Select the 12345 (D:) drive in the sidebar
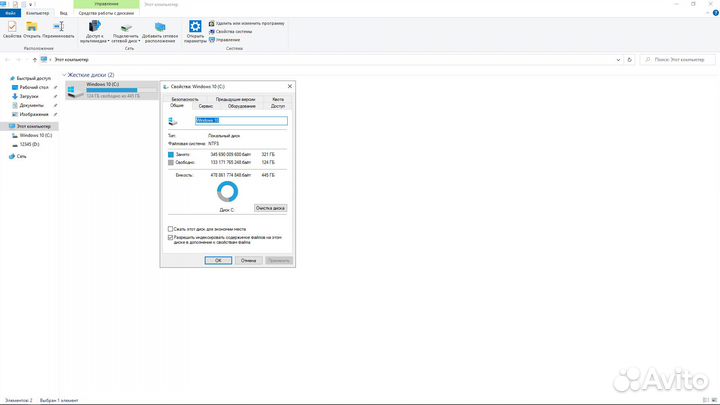This screenshot has width=720, height=405. point(29,145)
